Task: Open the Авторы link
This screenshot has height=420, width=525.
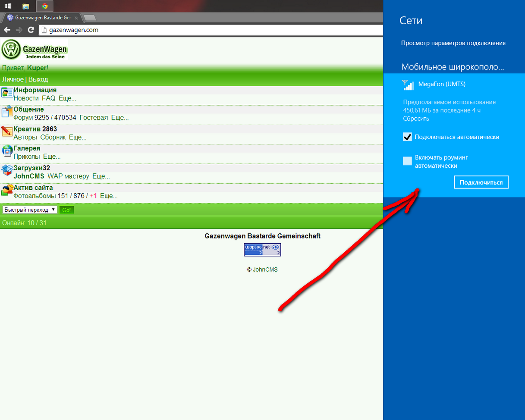Action: [25, 137]
